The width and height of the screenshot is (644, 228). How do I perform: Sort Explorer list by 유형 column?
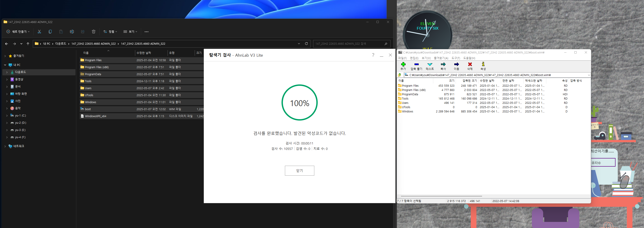click(x=181, y=53)
